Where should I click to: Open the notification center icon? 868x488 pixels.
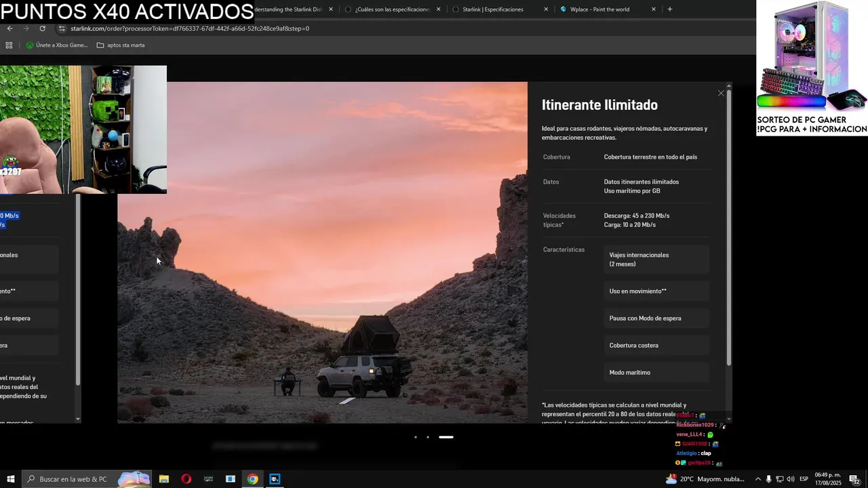click(x=854, y=479)
